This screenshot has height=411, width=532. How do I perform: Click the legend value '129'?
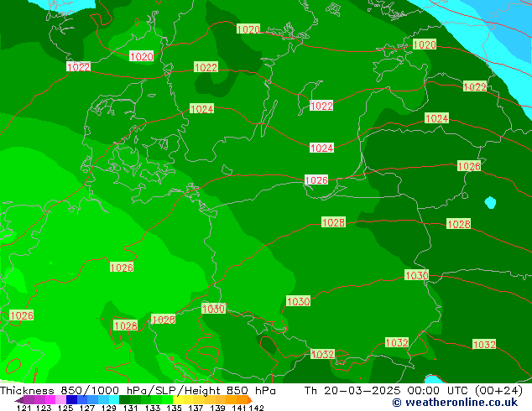(109, 408)
